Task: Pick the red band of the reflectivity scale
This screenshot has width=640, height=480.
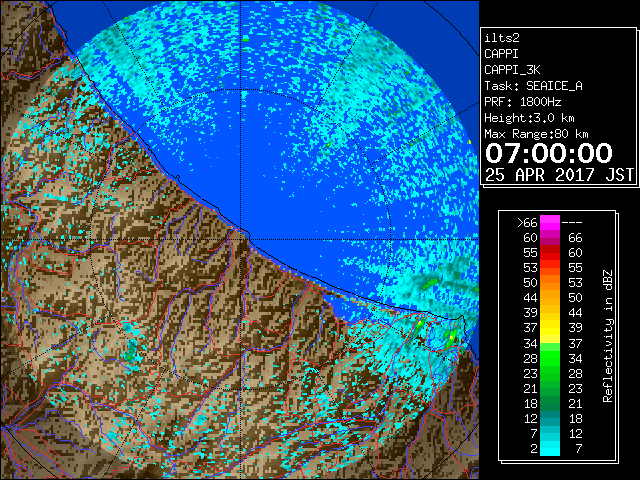Action: [550, 253]
